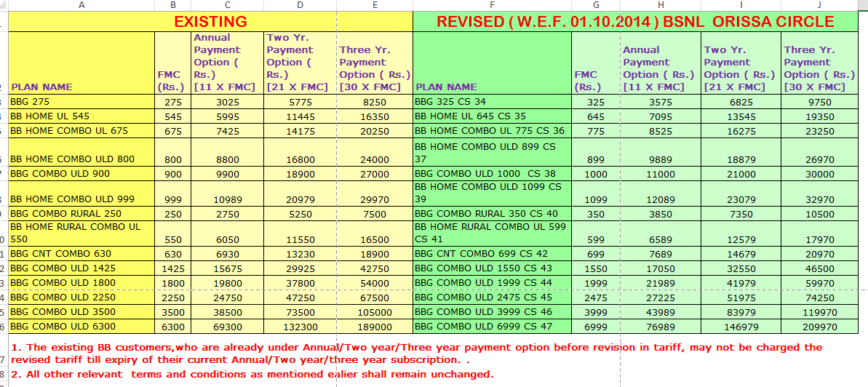The image size is (868, 387).
Task: Select the BBG CNT COMBO 699 CS 42 cell
Action: [x=492, y=254]
